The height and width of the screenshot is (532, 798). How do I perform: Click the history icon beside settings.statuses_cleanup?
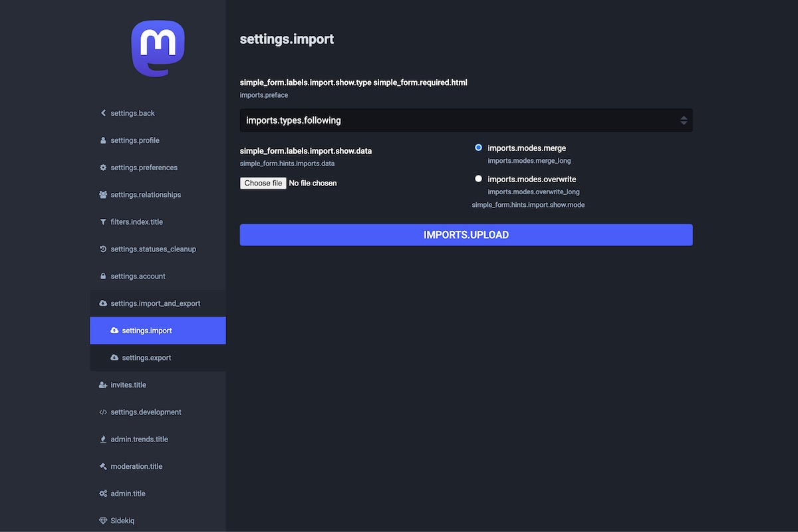point(103,249)
